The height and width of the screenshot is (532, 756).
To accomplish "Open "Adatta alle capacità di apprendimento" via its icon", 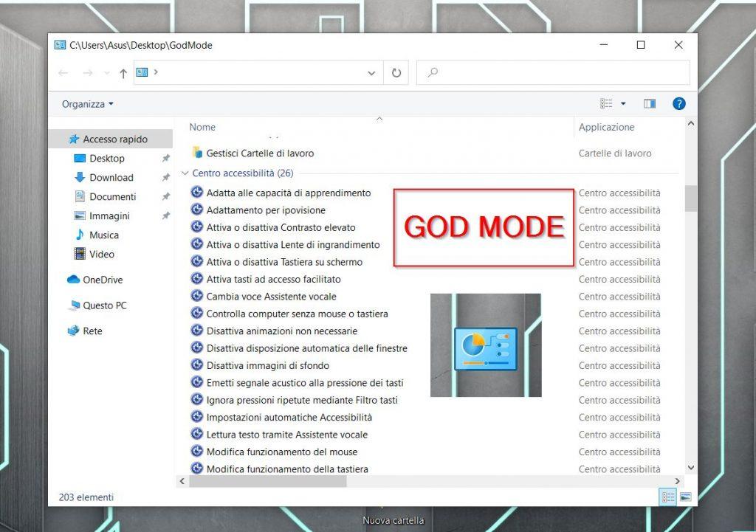I will [x=196, y=193].
